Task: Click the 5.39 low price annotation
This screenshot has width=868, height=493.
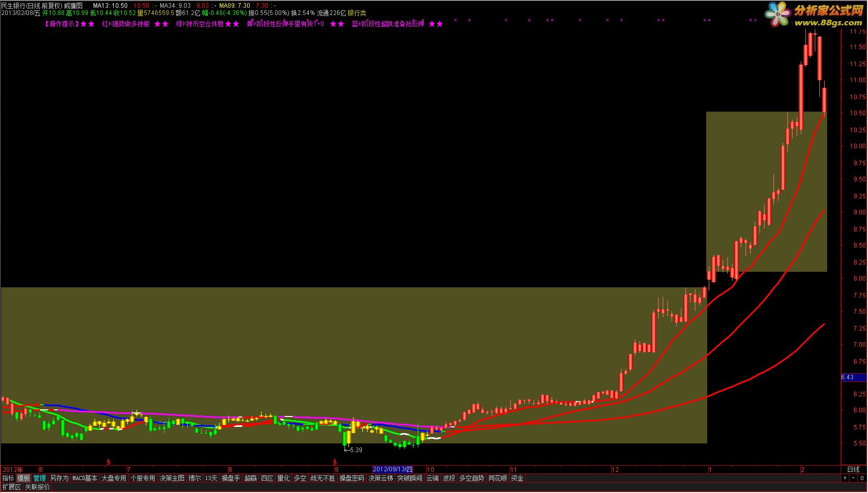Action: pos(353,450)
